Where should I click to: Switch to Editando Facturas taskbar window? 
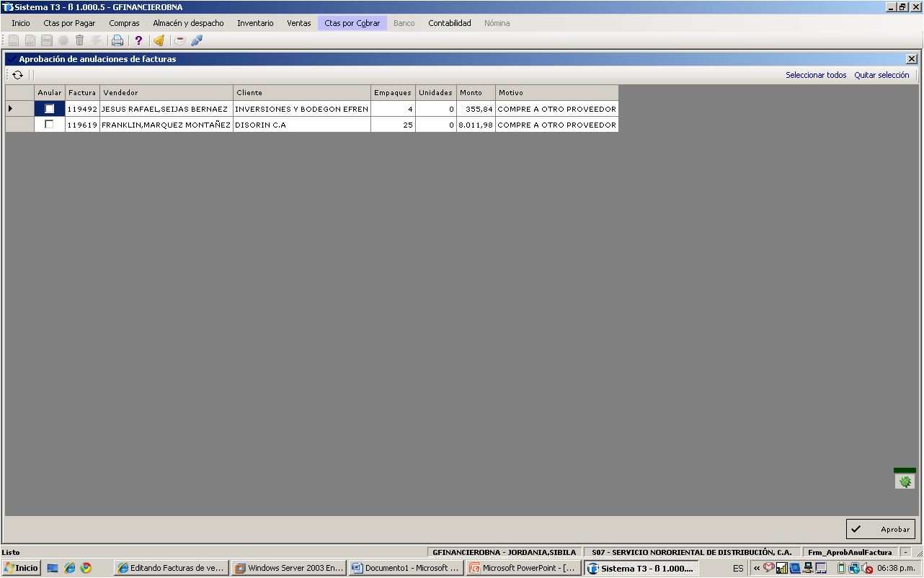click(x=171, y=568)
